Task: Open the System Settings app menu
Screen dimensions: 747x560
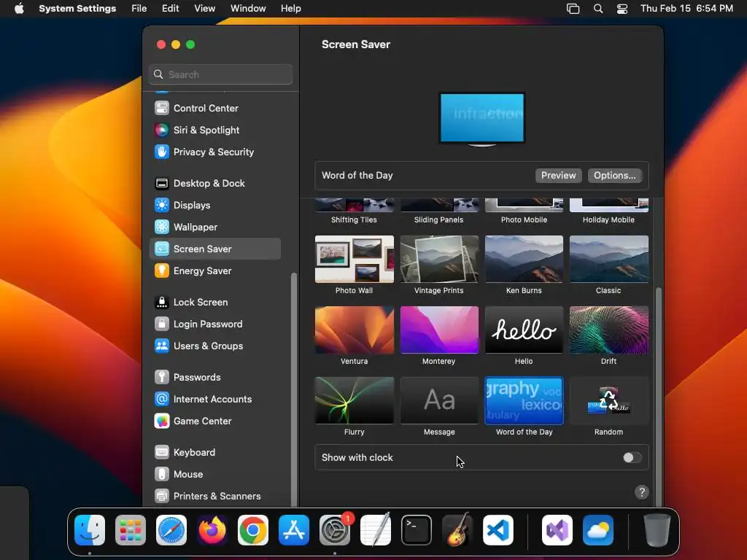Action: point(77,9)
